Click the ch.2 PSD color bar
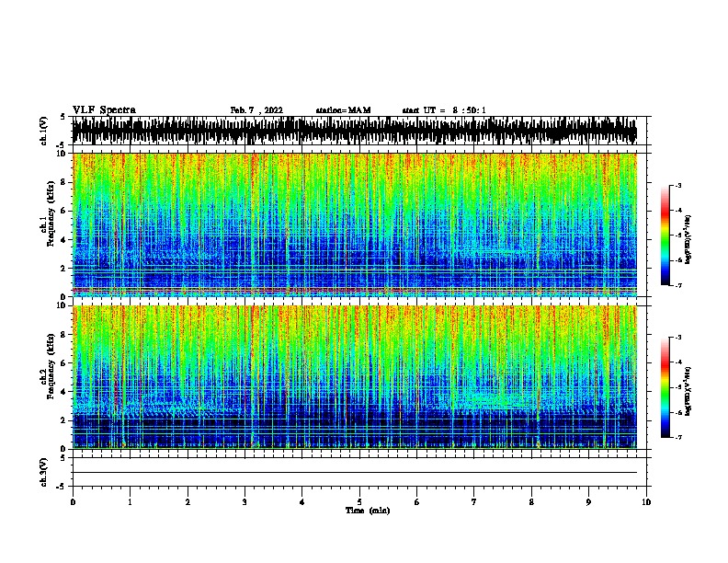The width and height of the screenshot is (728, 563). (665, 387)
